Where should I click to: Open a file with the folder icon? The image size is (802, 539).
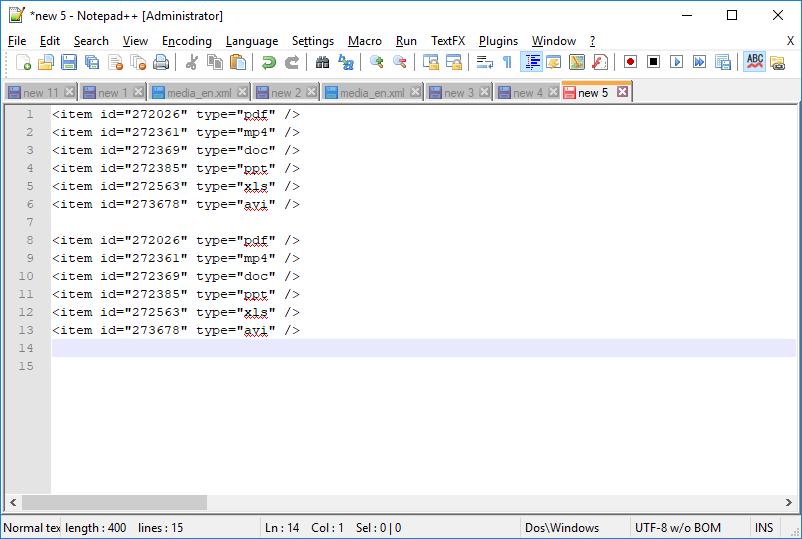coord(46,62)
